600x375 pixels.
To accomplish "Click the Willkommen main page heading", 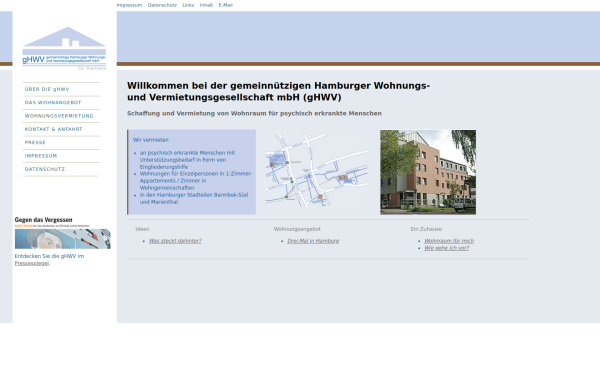I will (x=279, y=91).
